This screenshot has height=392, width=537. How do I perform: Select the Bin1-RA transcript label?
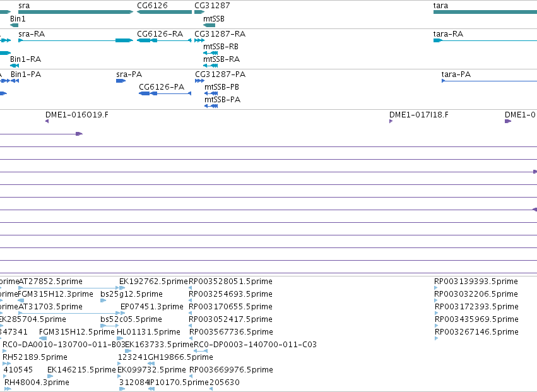(x=25, y=59)
